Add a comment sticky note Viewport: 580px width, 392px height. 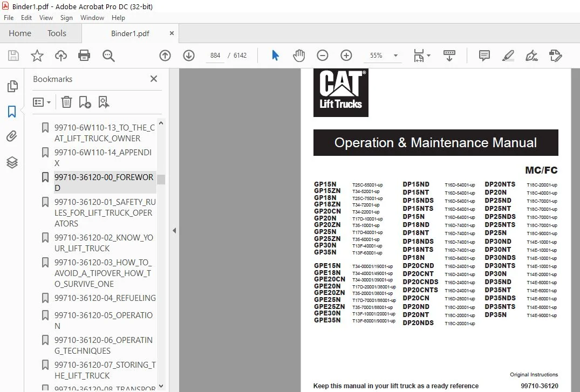484,56
